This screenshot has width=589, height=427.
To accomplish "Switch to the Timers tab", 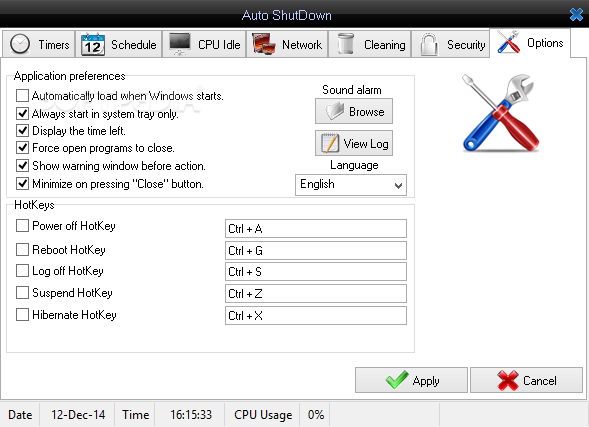I will click(x=39, y=44).
